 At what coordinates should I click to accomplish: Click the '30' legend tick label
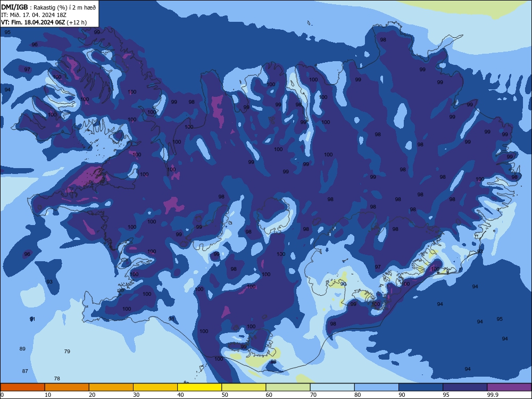pyautogui.click(x=136, y=395)
